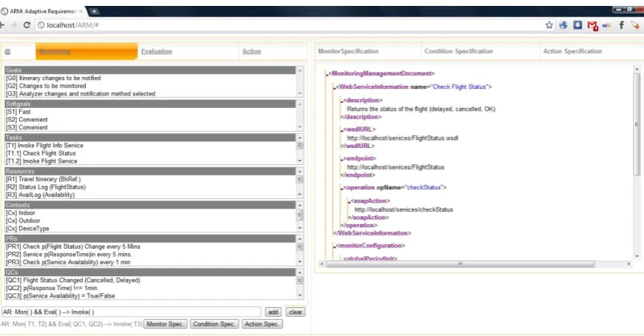Open Action Specification tab
This screenshot has width=644, height=336.
(x=572, y=51)
